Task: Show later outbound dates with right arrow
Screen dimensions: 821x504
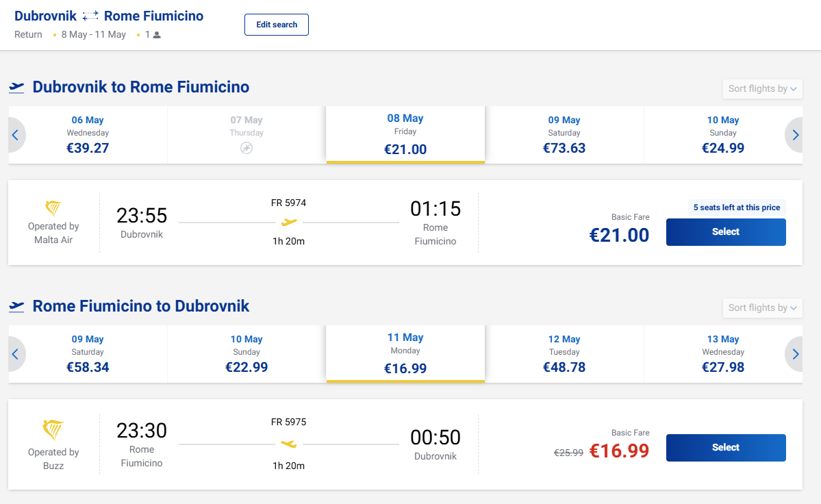Action: (795, 135)
